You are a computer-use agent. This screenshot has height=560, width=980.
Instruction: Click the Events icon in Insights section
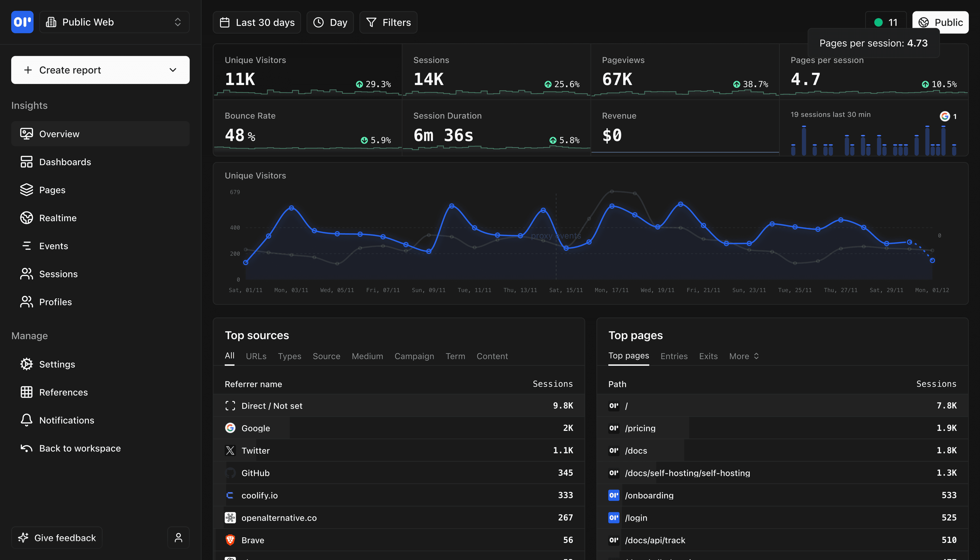tap(26, 246)
